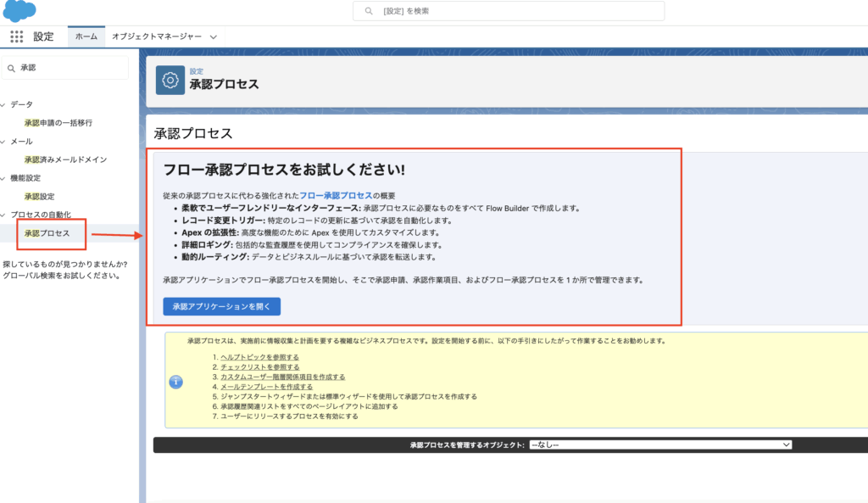Click the gear icon beside 承認プロセス header
This screenshot has width=868, height=503.
point(170,80)
